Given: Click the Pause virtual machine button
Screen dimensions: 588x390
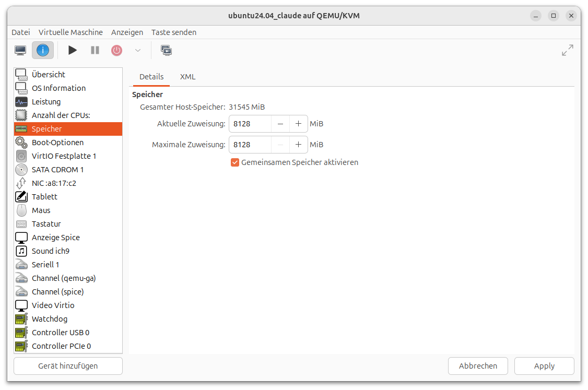Looking at the screenshot, I should 95,50.
